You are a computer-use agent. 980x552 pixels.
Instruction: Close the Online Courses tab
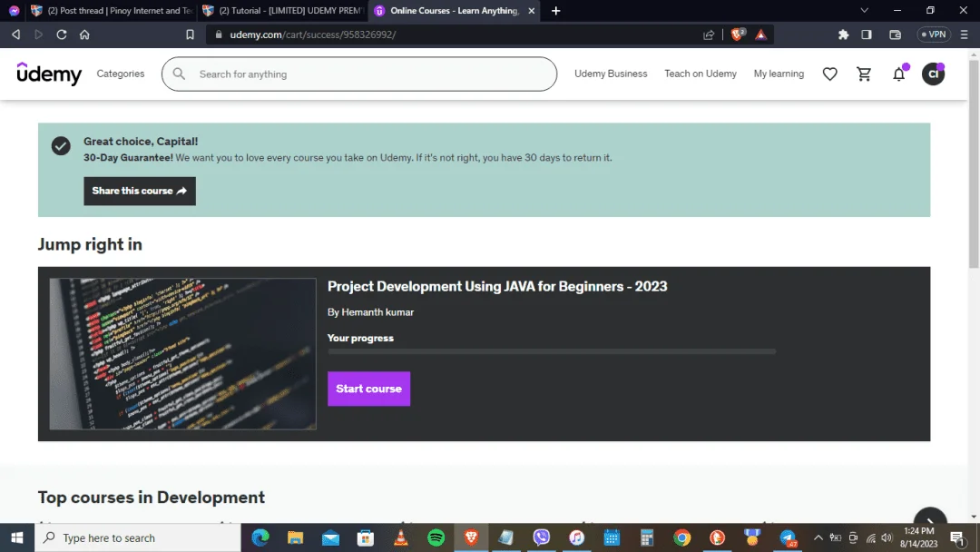tap(531, 11)
